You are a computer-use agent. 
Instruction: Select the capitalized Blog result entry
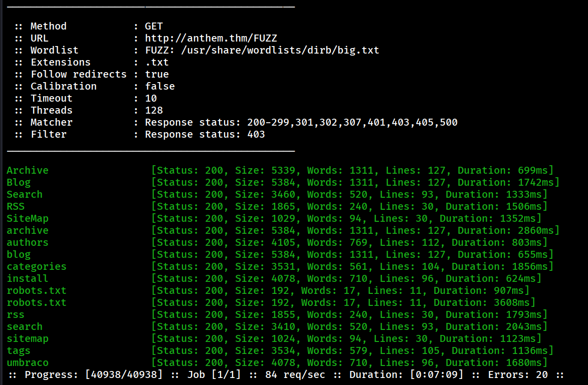19,182
